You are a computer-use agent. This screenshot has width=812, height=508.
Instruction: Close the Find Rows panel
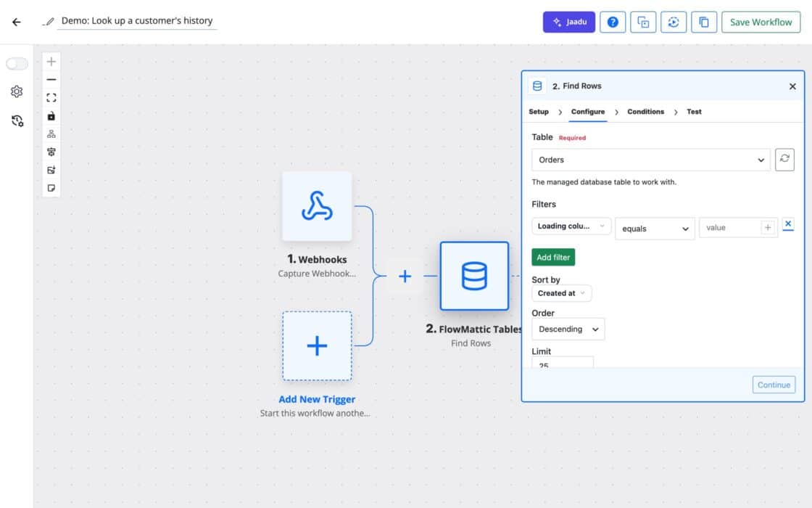pos(792,86)
